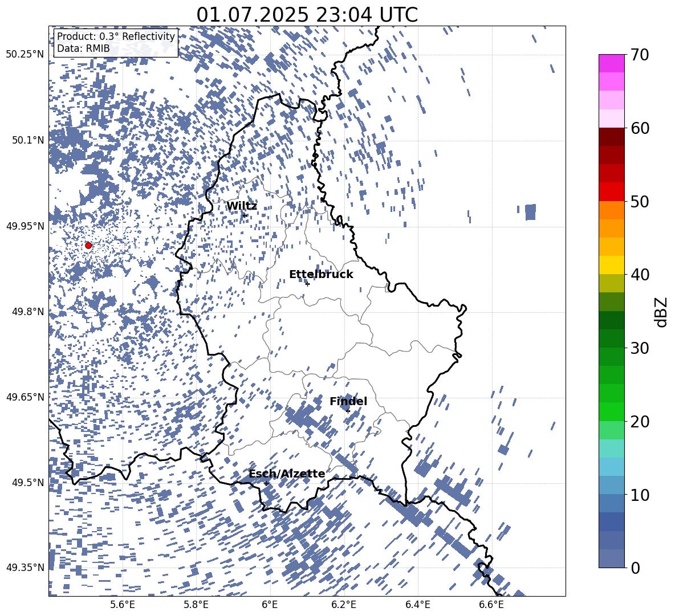Click the magenta top colorbar segment
The image size is (675, 616).
612,63
